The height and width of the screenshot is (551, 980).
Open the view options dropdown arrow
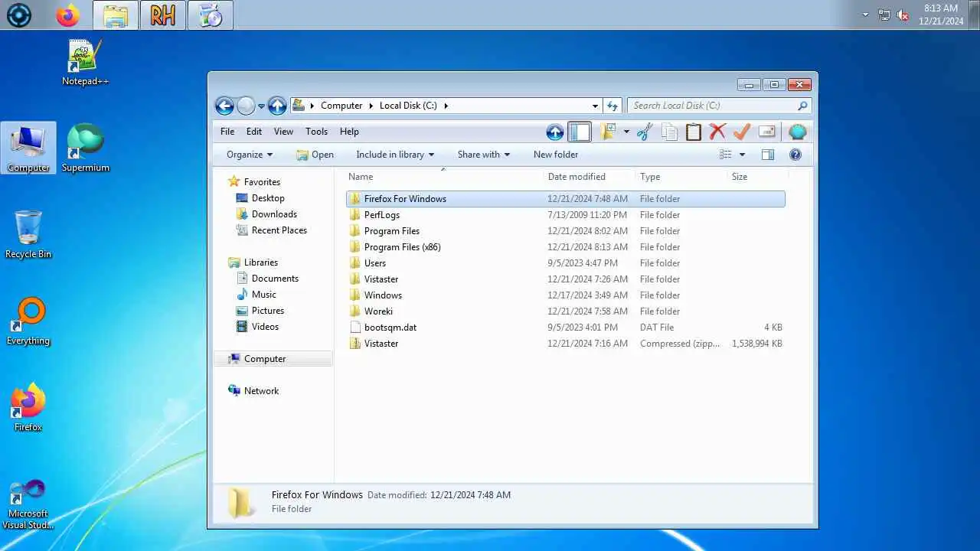coord(742,155)
